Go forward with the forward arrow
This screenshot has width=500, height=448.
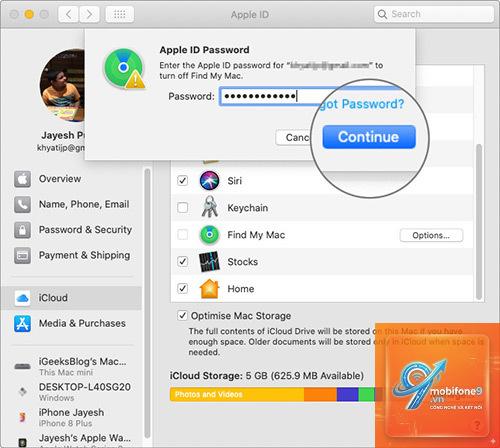tap(89, 14)
